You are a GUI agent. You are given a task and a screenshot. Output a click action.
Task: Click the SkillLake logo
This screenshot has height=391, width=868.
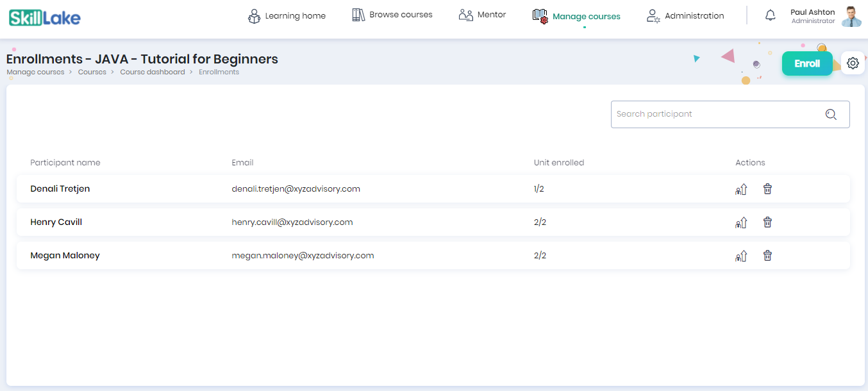45,17
